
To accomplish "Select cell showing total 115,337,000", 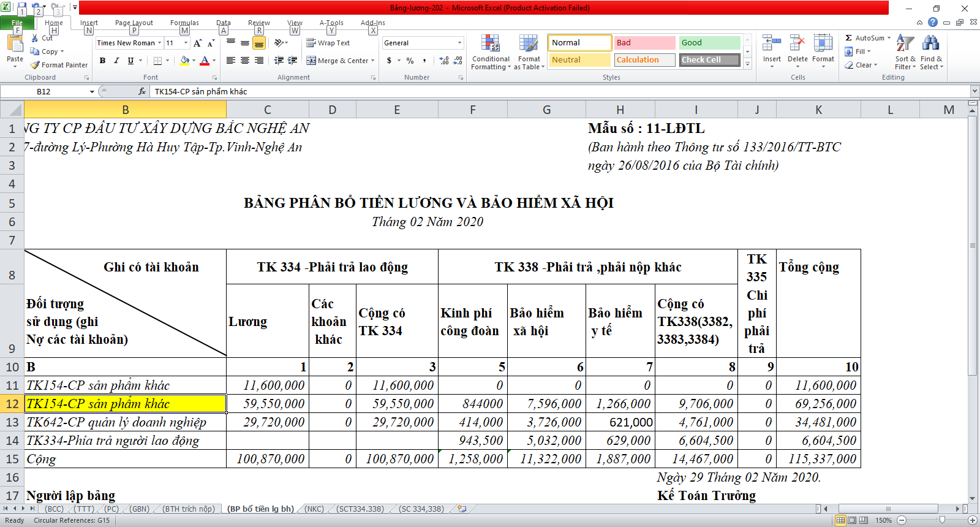I will pyautogui.click(x=818, y=459).
